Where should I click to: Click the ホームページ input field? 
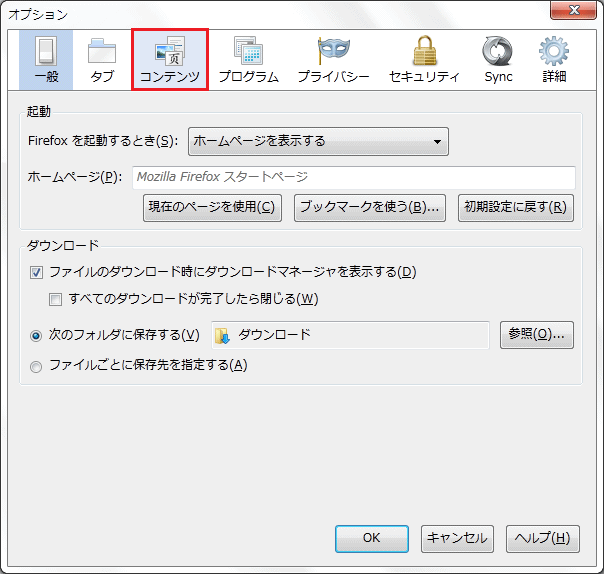tap(354, 177)
